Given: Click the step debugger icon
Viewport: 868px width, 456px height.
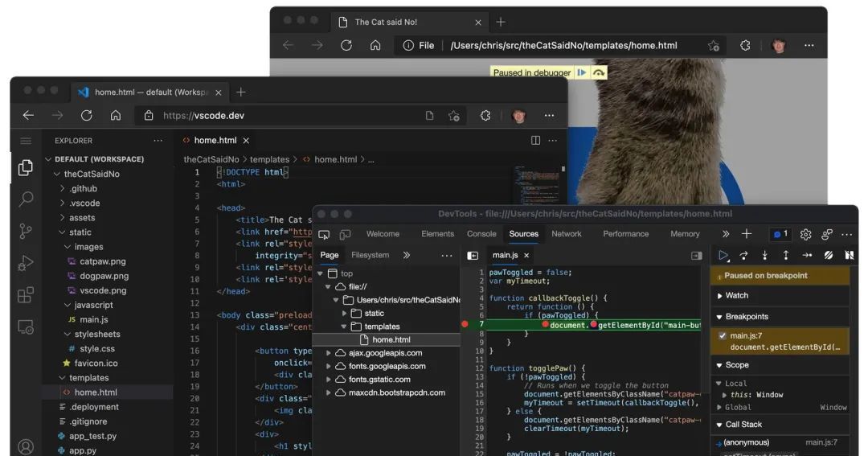Looking at the screenshot, I should 807,256.
